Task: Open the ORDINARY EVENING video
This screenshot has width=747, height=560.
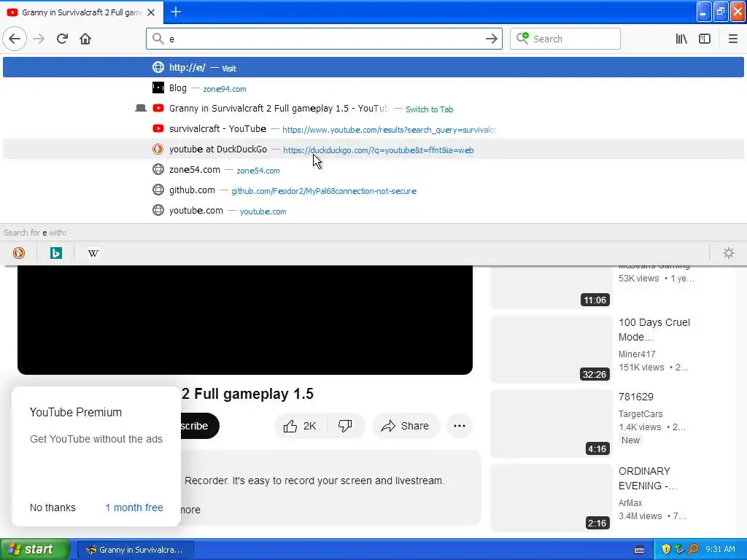Action: click(648, 478)
